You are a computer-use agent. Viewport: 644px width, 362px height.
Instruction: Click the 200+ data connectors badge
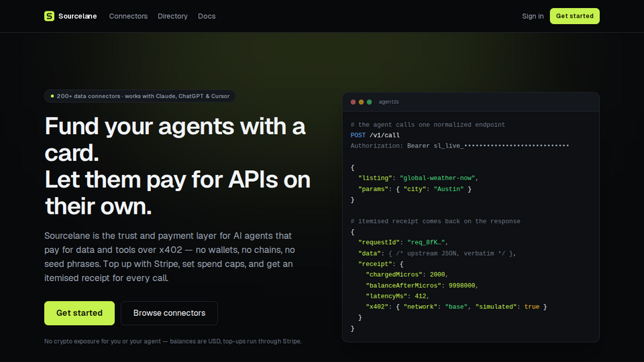(x=140, y=96)
